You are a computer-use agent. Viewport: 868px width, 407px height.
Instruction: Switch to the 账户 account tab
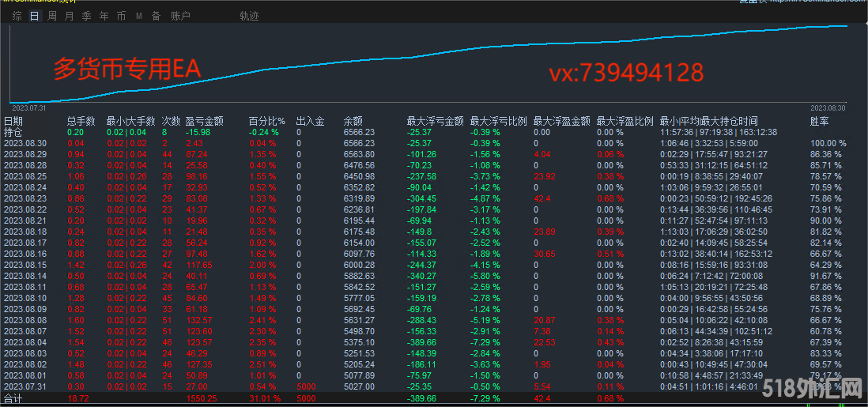pos(180,16)
